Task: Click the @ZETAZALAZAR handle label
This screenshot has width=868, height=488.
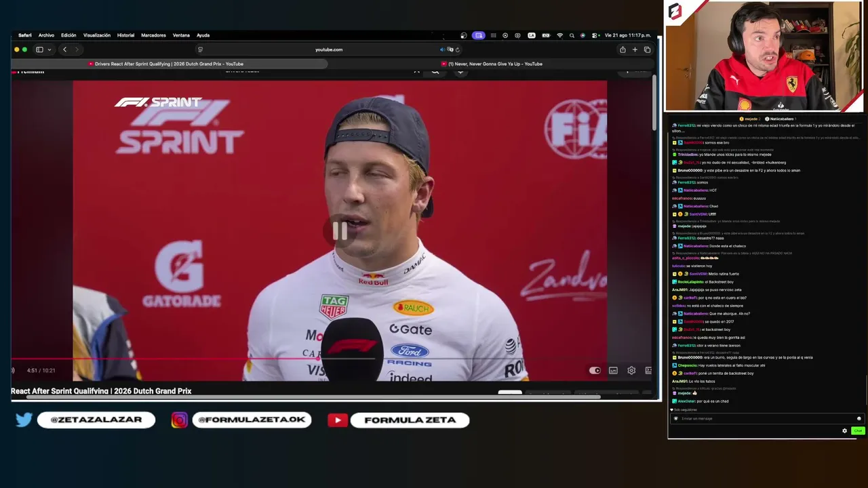Action: [96, 420]
